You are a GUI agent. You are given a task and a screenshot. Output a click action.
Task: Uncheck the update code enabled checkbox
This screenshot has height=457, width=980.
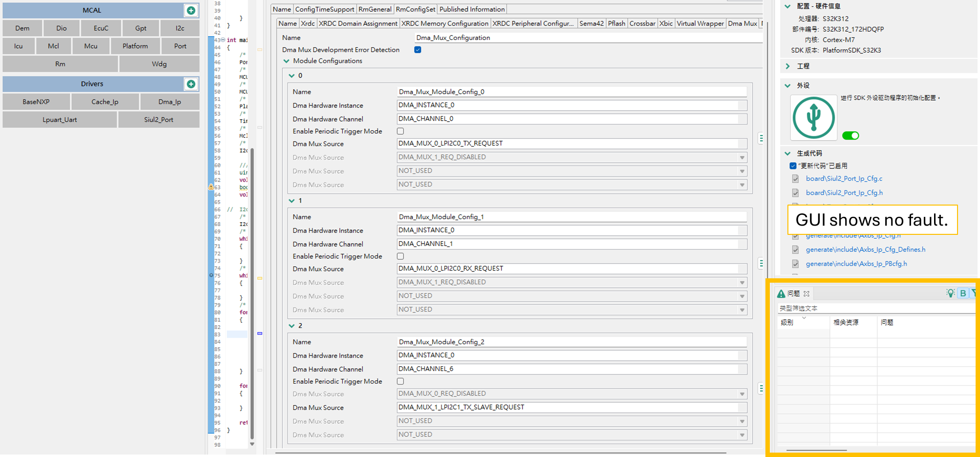(793, 166)
